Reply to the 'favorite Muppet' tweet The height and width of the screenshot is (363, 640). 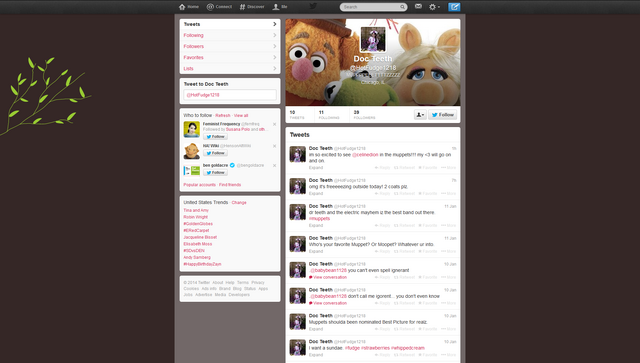coord(382,251)
